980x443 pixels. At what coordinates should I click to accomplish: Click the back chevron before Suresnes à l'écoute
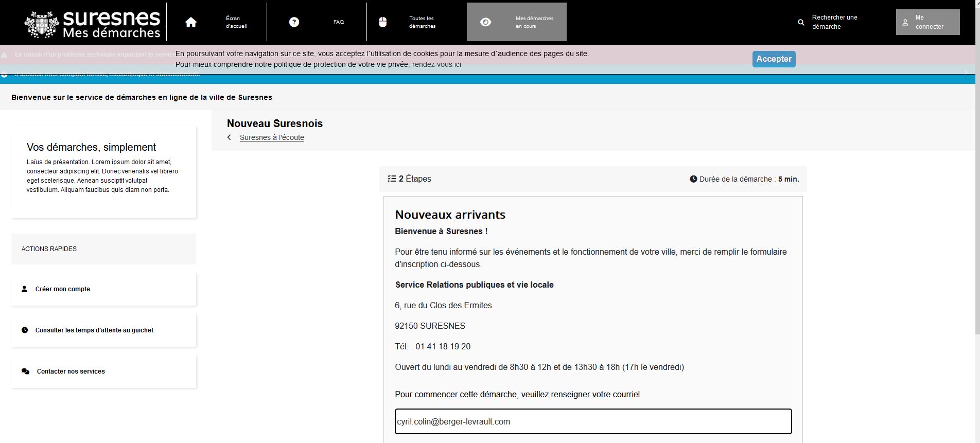[x=229, y=137]
